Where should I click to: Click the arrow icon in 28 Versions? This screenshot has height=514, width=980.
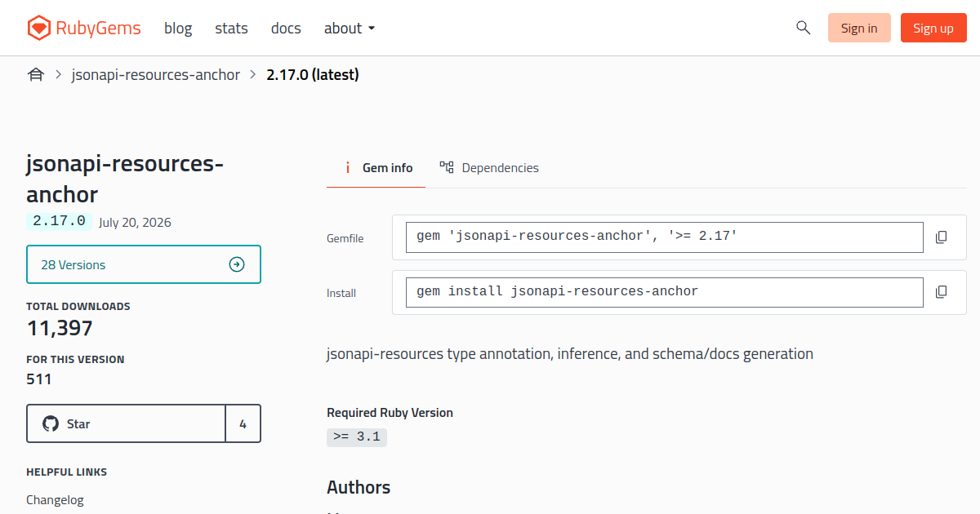pyautogui.click(x=237, y=264)
